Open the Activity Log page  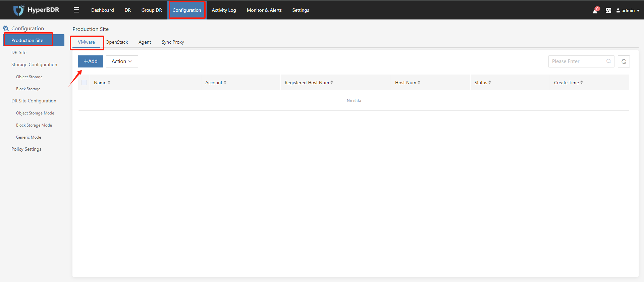(224, 10)
